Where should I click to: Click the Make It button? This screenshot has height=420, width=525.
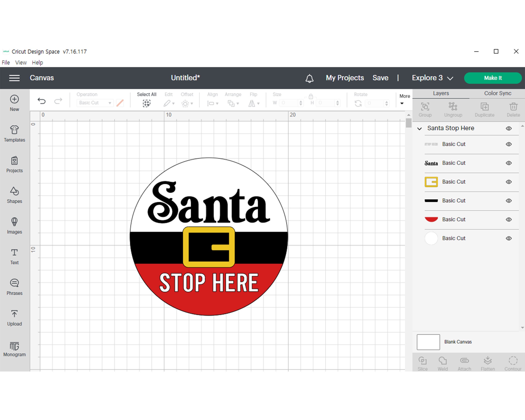493,78
